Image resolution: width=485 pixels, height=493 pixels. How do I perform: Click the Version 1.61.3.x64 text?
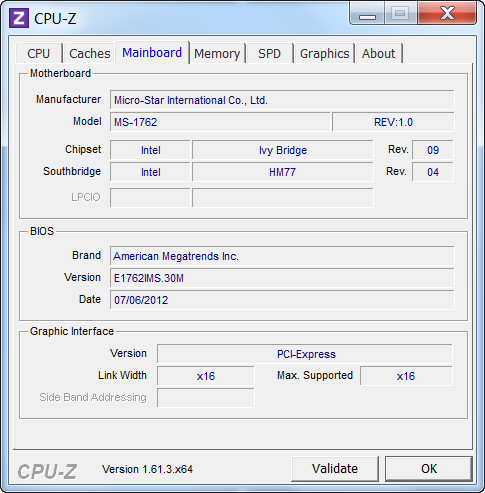click(147, 469)
